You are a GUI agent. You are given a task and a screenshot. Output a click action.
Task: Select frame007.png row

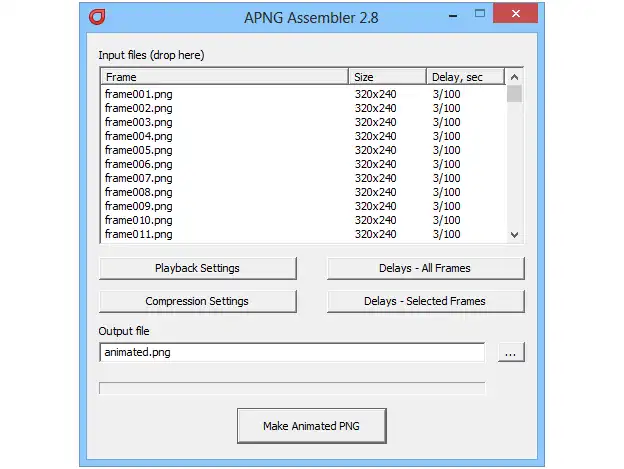coord(138,178)
